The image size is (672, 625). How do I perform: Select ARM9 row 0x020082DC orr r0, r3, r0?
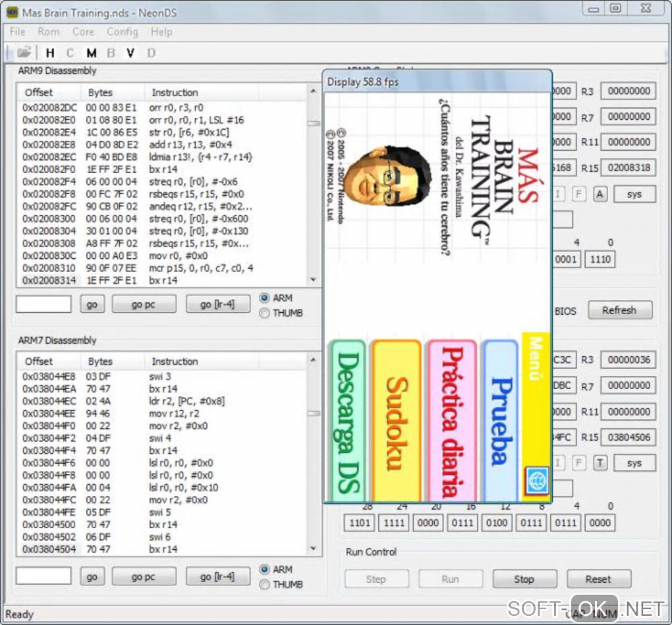click(163, 108)
